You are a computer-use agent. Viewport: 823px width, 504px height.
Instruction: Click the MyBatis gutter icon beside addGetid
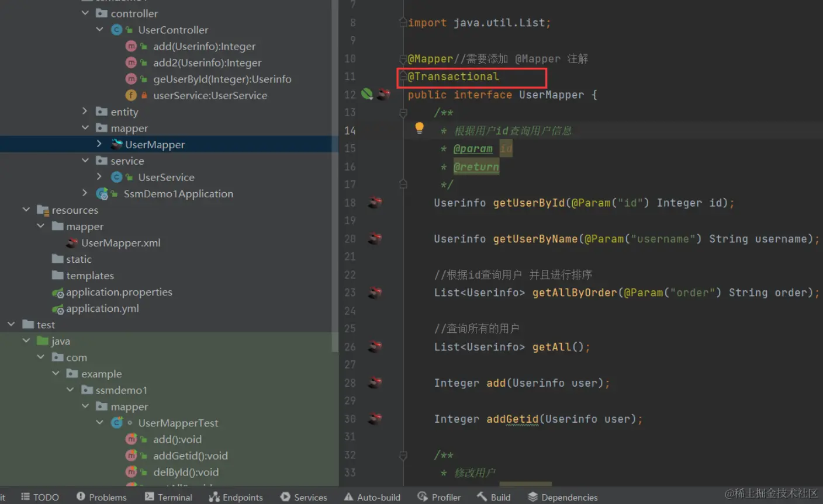[375, 419]
